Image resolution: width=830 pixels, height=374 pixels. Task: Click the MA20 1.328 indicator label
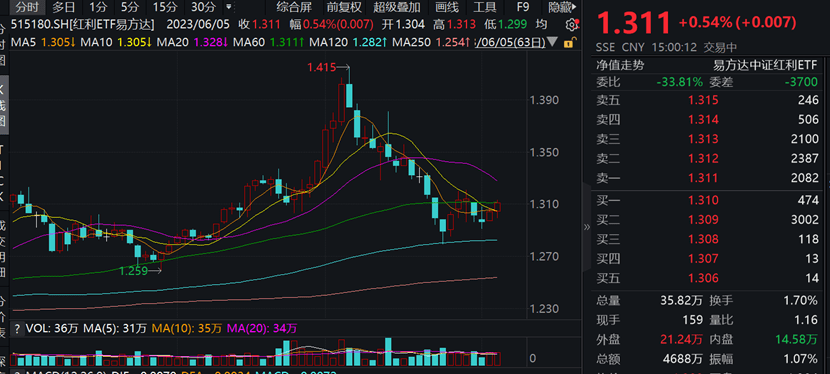coord(192,42)
